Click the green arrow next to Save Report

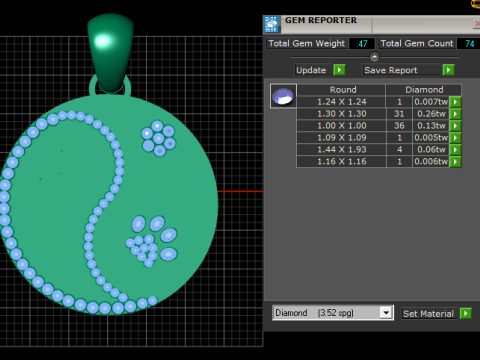click(449, 70)
